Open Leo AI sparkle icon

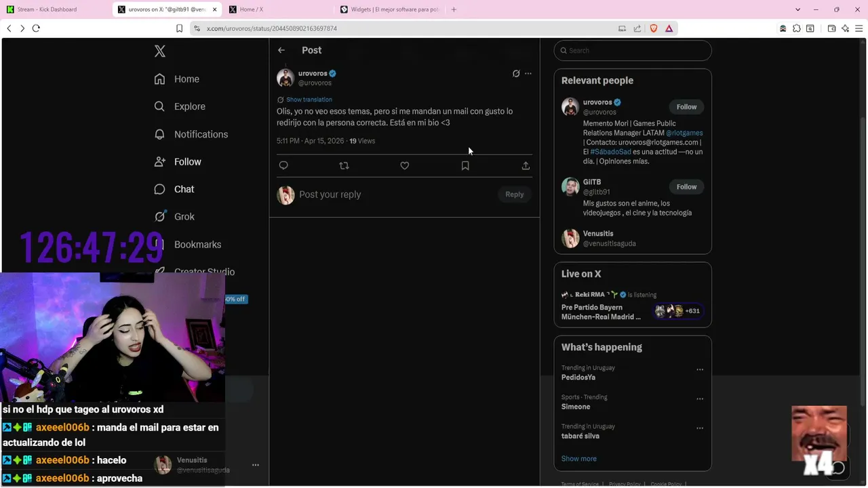845,28
